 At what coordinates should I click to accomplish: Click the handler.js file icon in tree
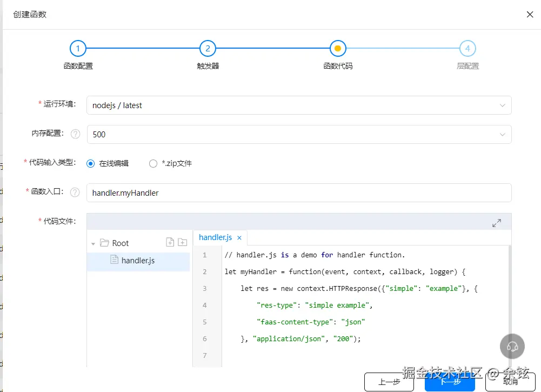pos(114,260)
